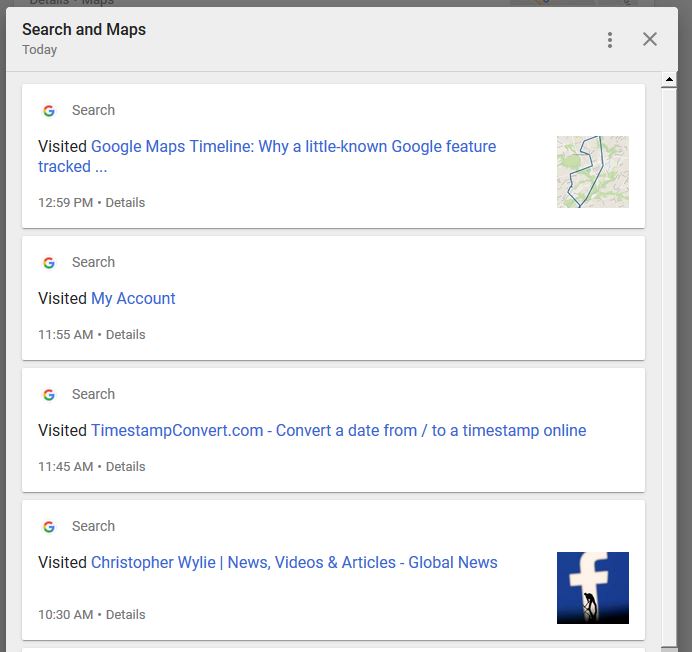Open the three-dot more options menu
The image size is (692, 652).
tap(610, 40)
